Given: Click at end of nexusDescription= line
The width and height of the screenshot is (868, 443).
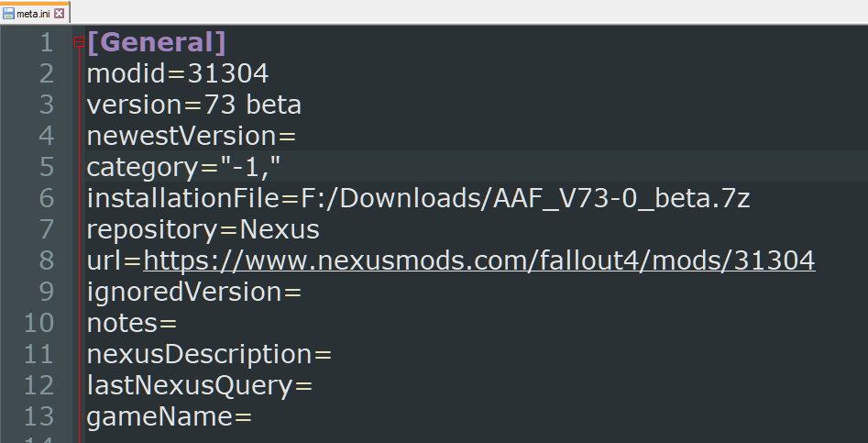Looking at the screenshot, I should 332,354.
